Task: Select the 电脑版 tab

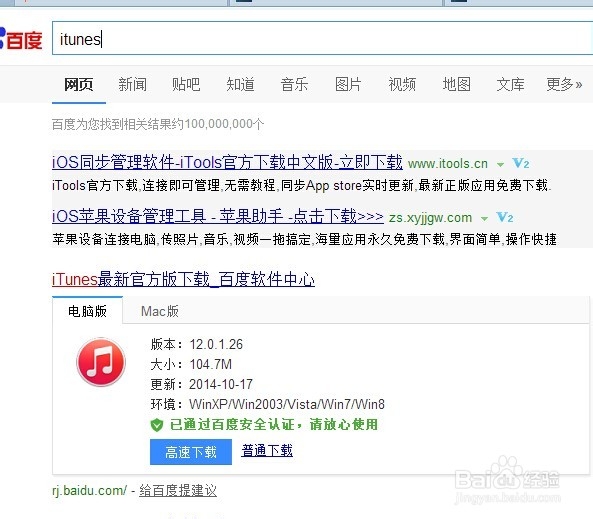Action: tap(87, 311)
